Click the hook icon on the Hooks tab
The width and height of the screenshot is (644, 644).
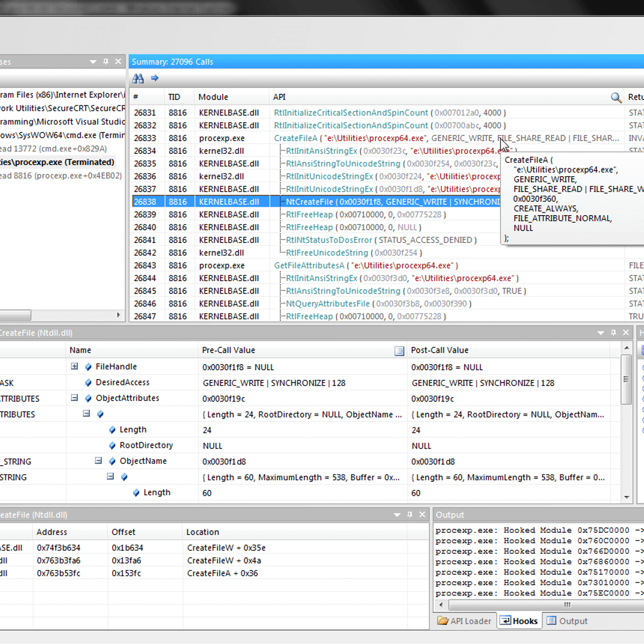[505, 621]
